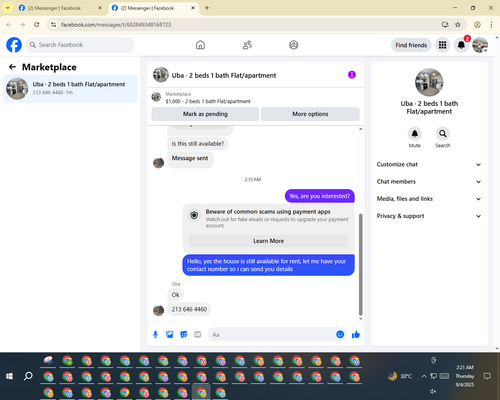Click the install app icon in address bar
Image resolution: width=500 pixels, height=400 pixels.
445,24
